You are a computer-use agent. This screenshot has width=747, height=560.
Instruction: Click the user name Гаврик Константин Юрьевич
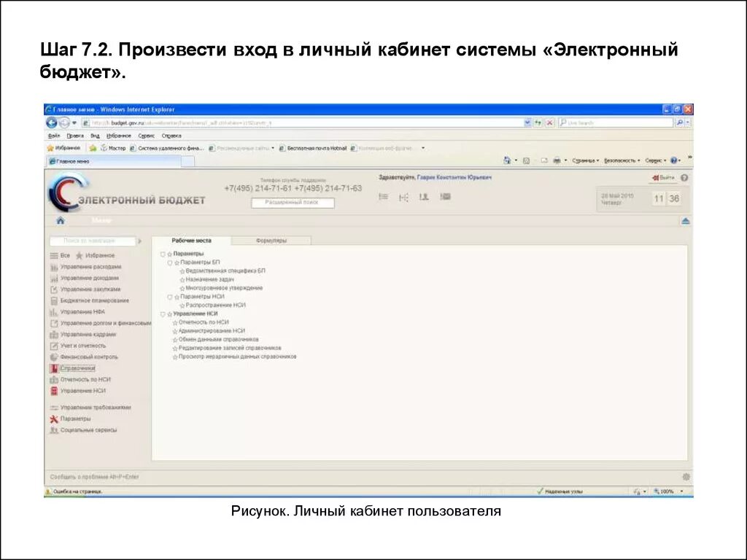coord(454,177)
